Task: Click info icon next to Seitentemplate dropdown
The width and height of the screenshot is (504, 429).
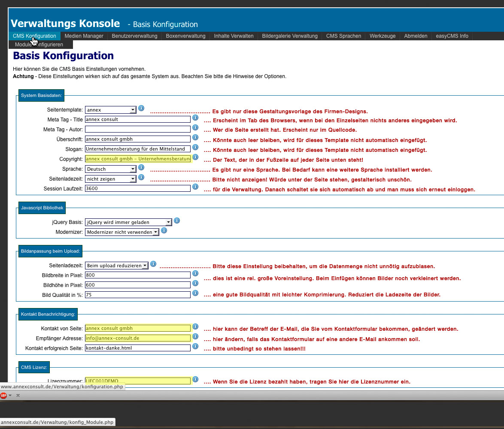Action: point(141,109)
